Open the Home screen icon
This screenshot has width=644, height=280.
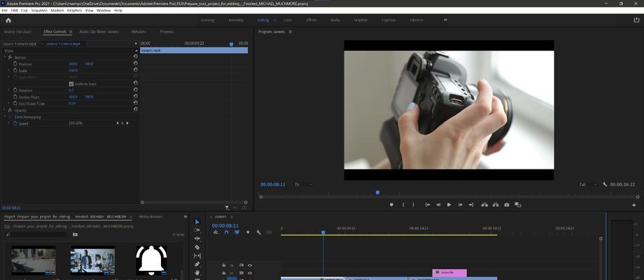(x=8, y=20)
